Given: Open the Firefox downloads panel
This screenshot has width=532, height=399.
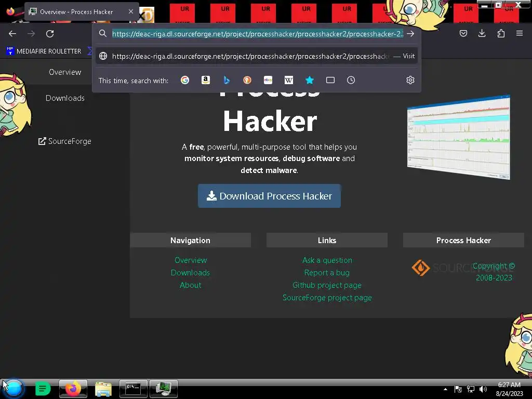Looking at the screenshot, I should pos(482,33).
